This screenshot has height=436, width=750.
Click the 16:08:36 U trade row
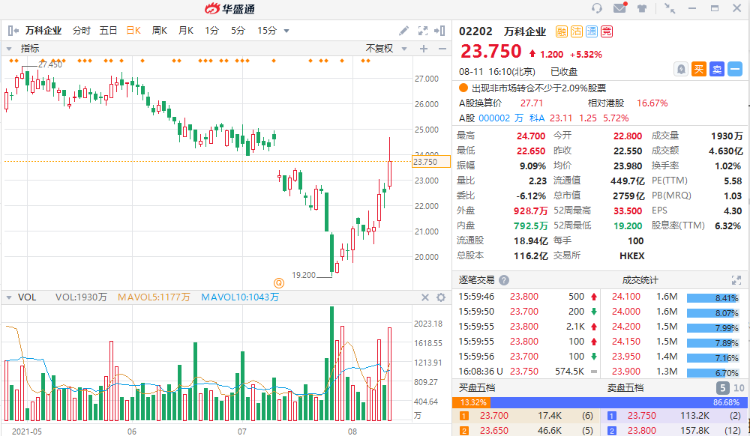[x=528, y=371]
